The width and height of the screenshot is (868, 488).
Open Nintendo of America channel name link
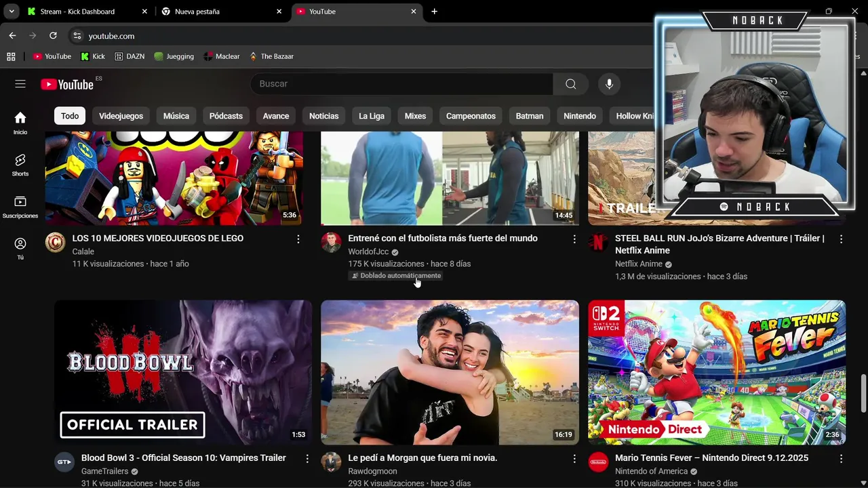pos(652,471)
